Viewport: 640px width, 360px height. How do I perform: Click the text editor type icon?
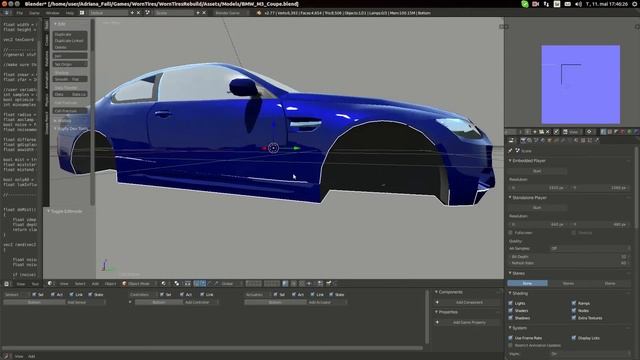coord(6,284)
